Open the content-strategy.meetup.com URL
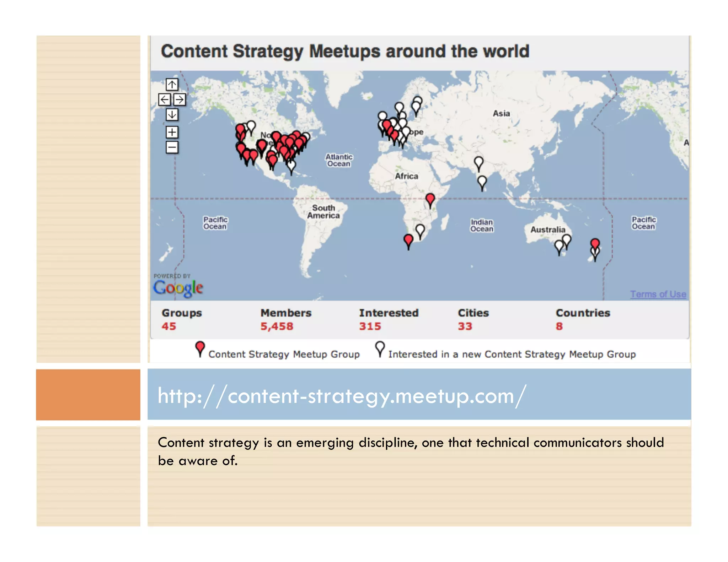This screenshot has width=728, height=562. click(x=341, y=396)
